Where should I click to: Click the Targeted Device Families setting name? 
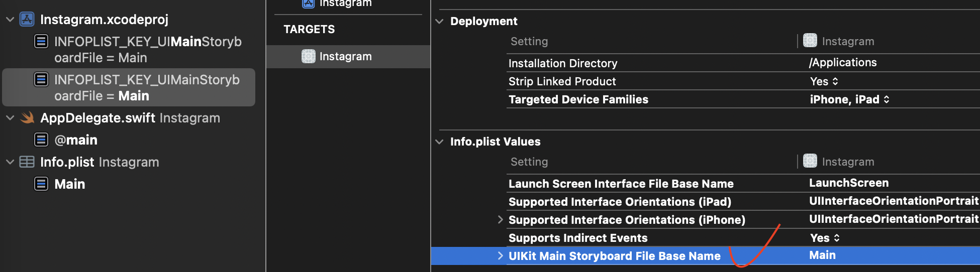coord(578,99)
